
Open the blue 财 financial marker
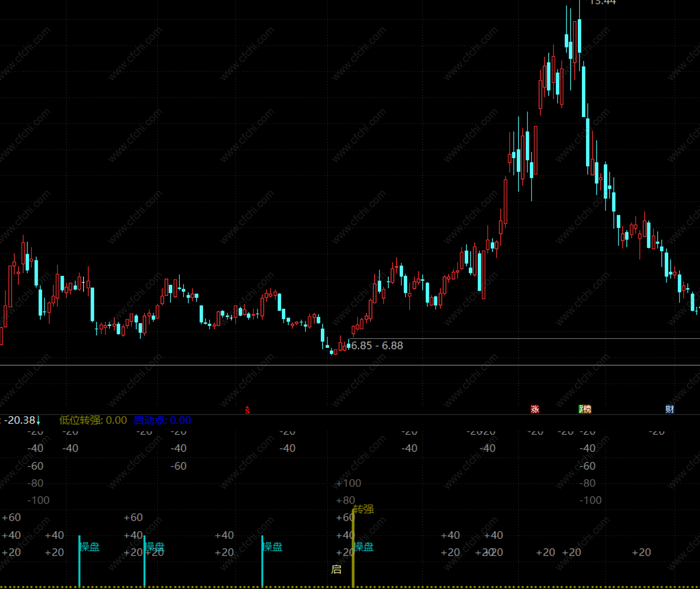669,409
